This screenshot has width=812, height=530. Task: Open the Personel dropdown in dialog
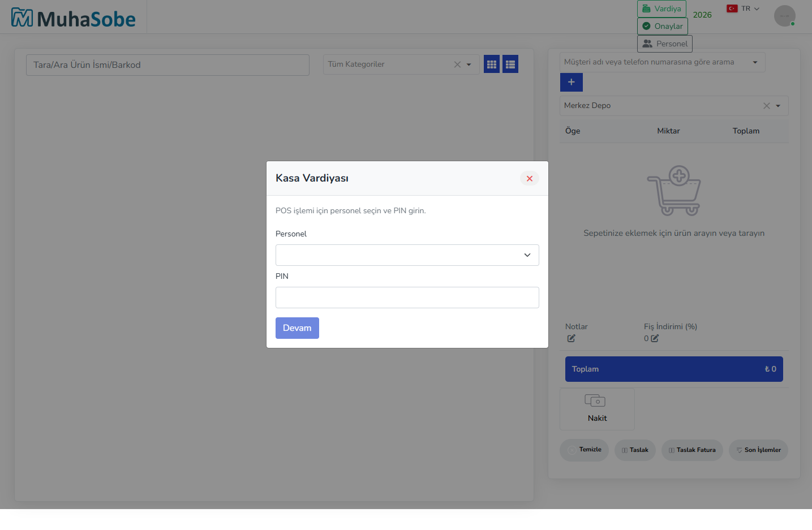407,255
